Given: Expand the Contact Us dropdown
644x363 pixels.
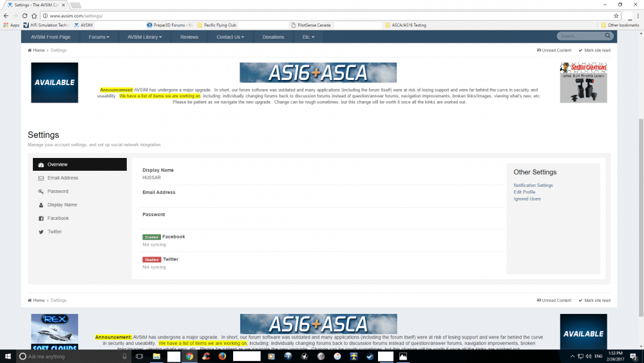Looking at the screenshot, I should (x=230, y=37).
